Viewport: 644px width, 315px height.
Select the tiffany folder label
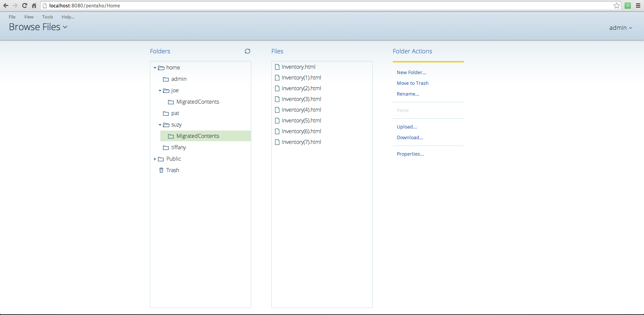[x=178, y=148]
